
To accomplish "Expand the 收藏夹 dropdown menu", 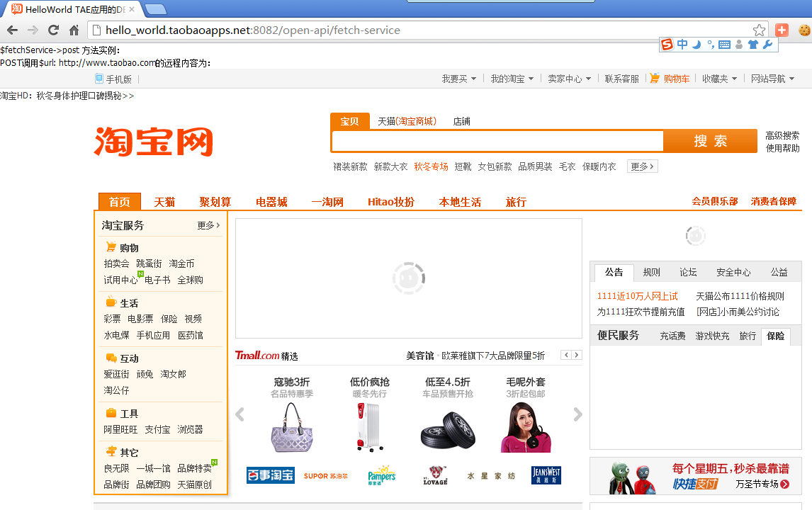I will click(x=719, y=79).
